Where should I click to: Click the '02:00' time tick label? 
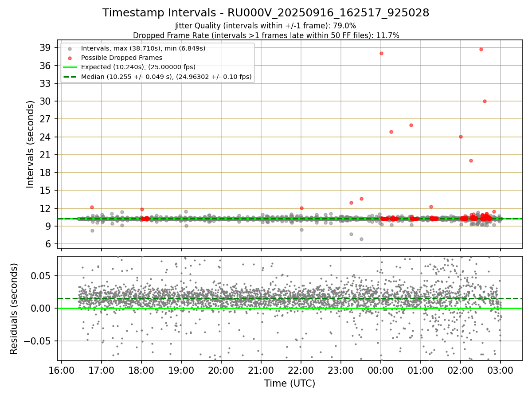pyautogui.click(x=461, y=370)
